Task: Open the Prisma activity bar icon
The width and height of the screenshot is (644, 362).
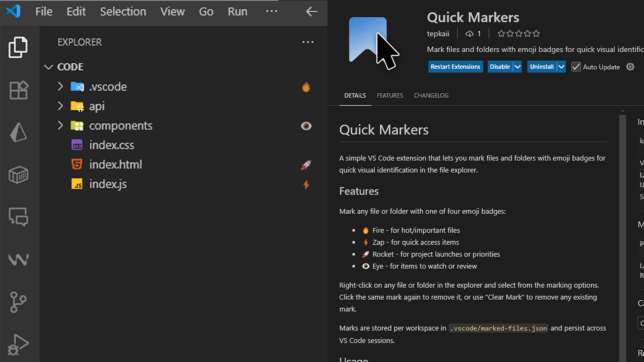Action: pyautogui.click(x=18, y=132)
